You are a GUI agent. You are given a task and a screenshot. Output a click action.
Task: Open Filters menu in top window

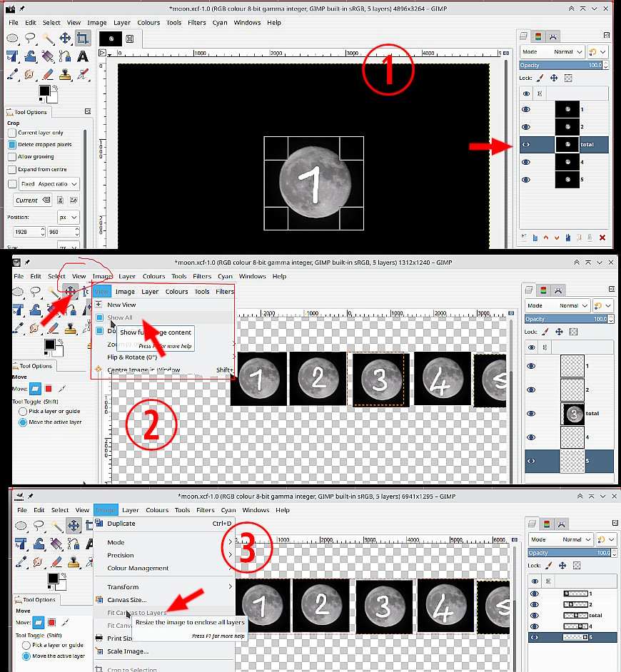tap(197, 23)
